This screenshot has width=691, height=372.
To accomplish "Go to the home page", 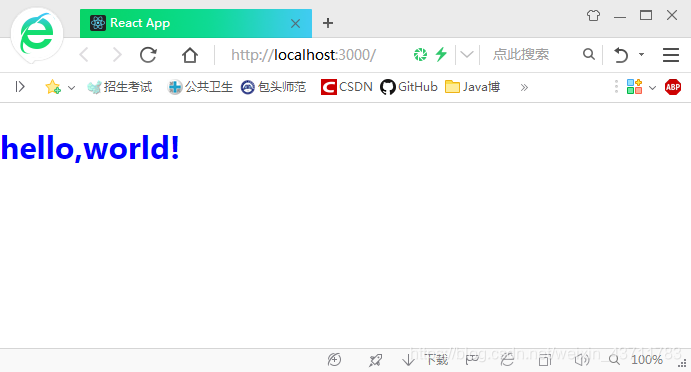I will (190, 55).
